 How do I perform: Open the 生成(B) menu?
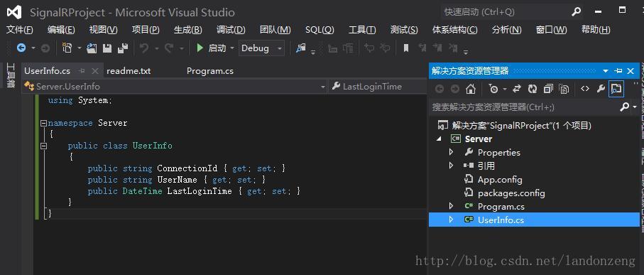click(187, 30)
